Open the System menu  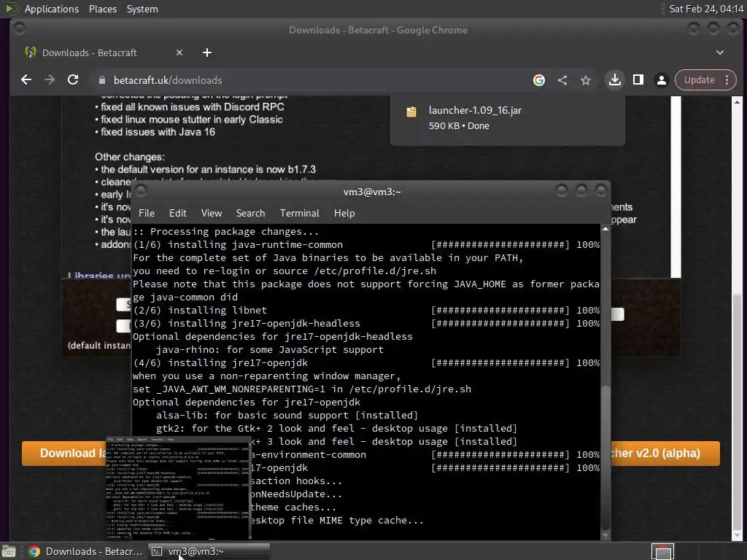click(x=142, y=9)
